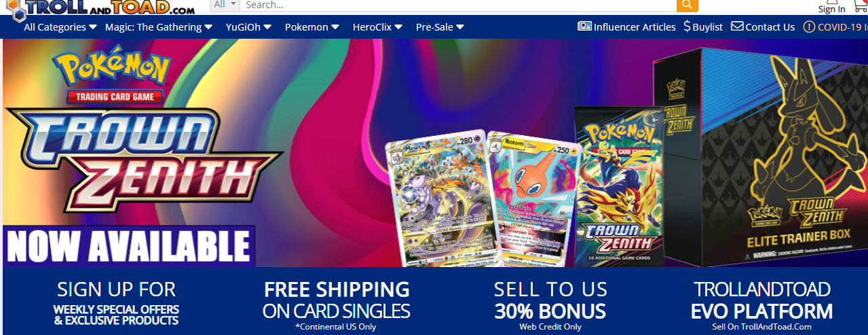Click the COVID-19 info alert icon
Viewport: 868px width, 335px height.
(809, 27)
